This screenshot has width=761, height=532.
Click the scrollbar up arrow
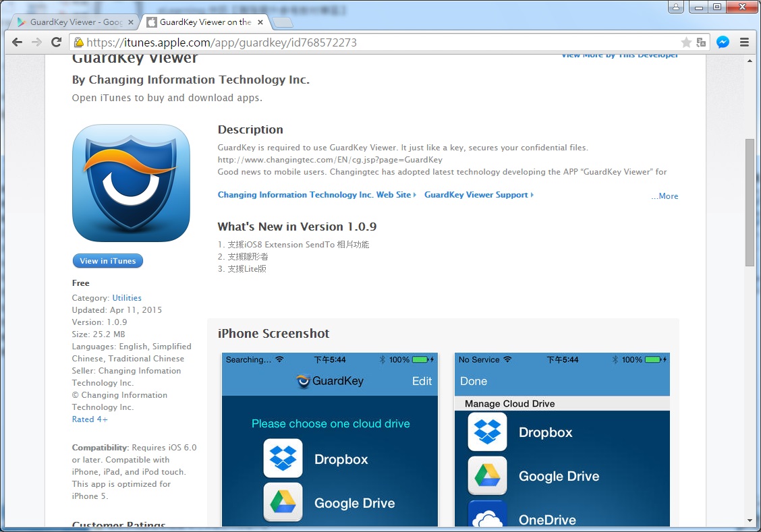click(750, 61)
